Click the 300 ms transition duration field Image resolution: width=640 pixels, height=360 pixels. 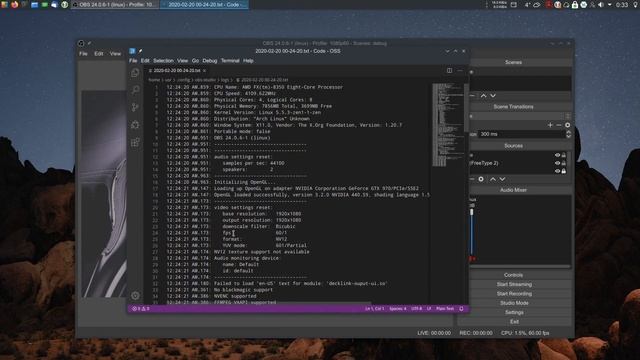(522, 134)
